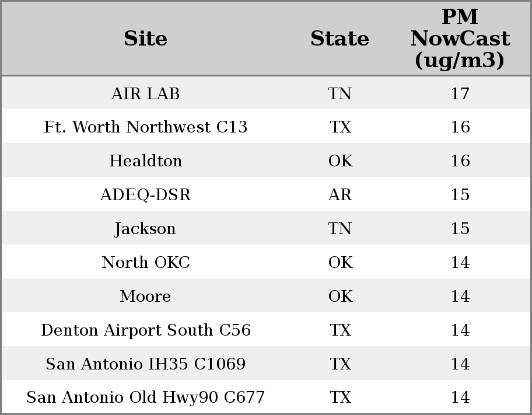Click the Healdton site cell
This screenshot has width=532, height=415.
pos(145,161)
